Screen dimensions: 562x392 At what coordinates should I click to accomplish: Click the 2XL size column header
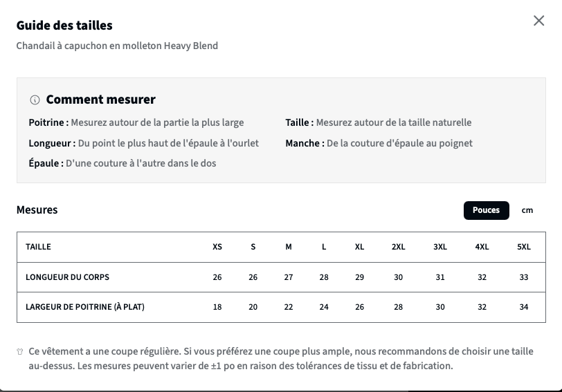click(x=398, y=247)
